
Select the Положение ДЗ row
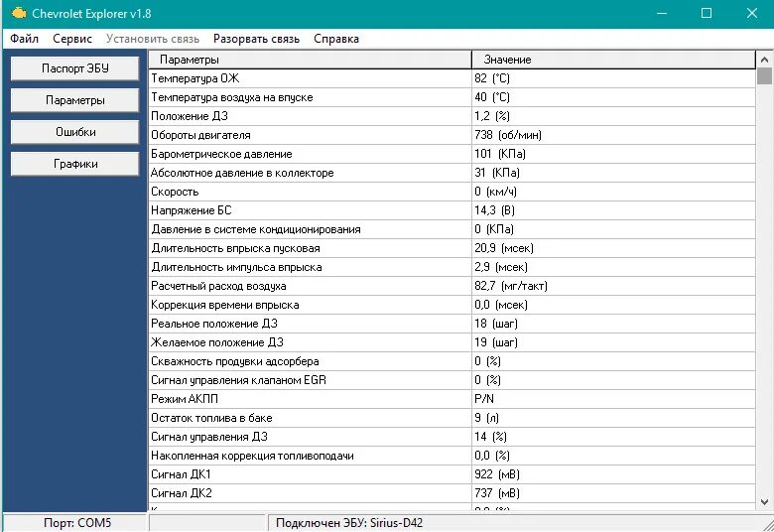click(x=452, y=116)
